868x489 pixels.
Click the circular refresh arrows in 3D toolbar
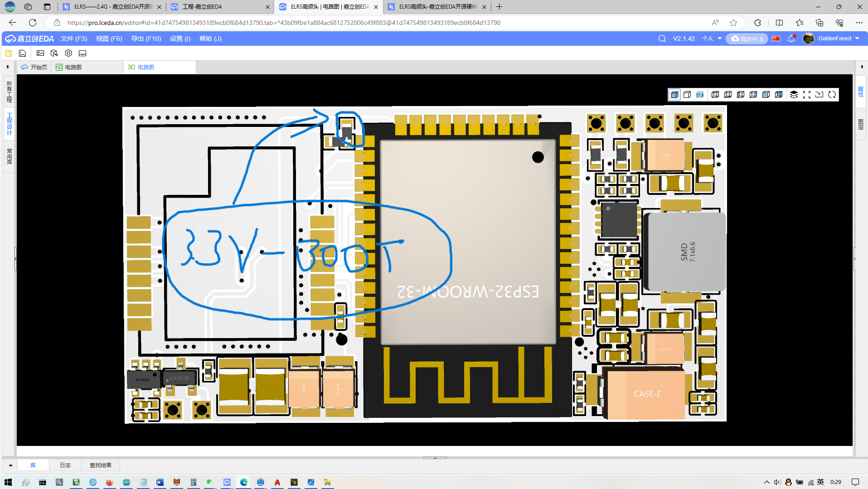point(832,95)
